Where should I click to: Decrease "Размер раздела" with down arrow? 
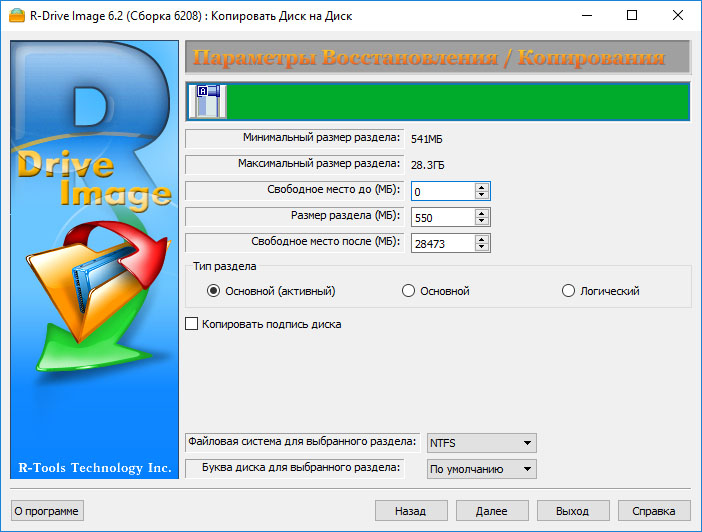[x=481, y=221]
